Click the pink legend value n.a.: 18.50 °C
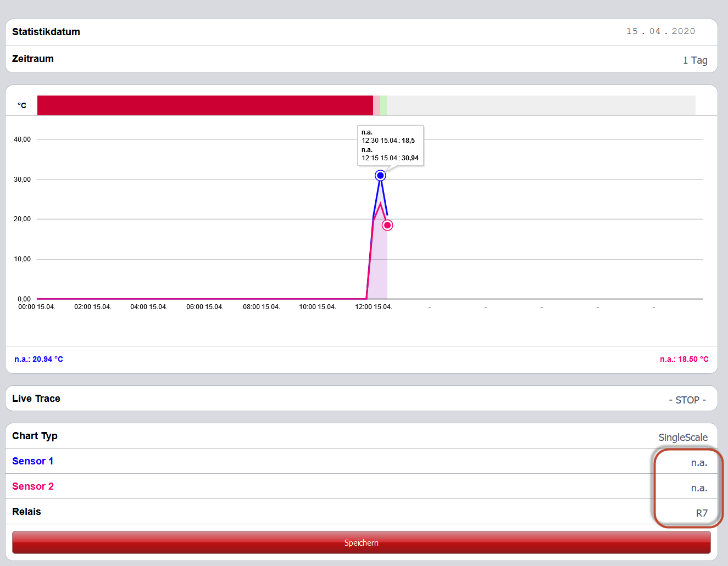Viewport: 728px width, 566px height. tap(684, 359)
